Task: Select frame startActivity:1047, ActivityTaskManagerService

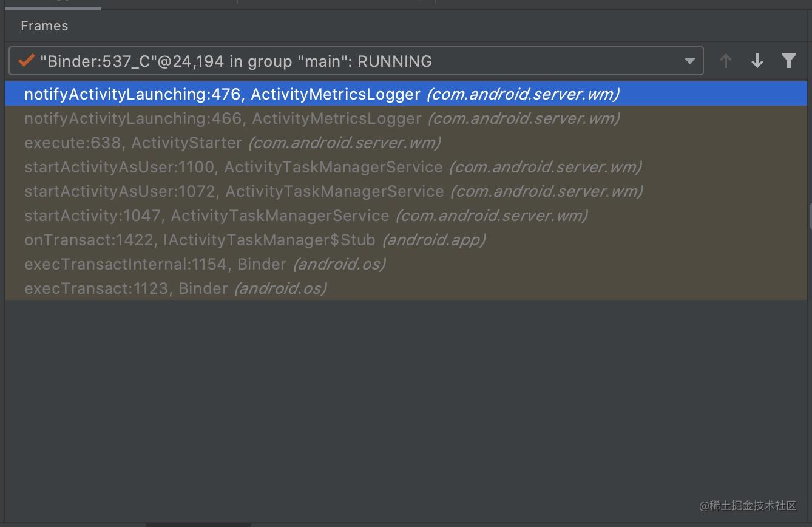Action: click(x=406, y=216)
